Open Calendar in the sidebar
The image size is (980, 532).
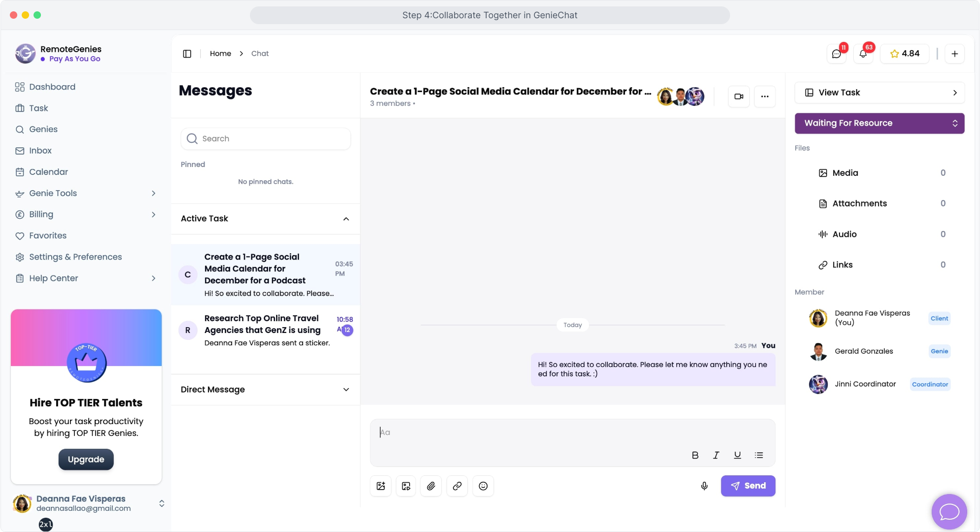click(48, 172)
